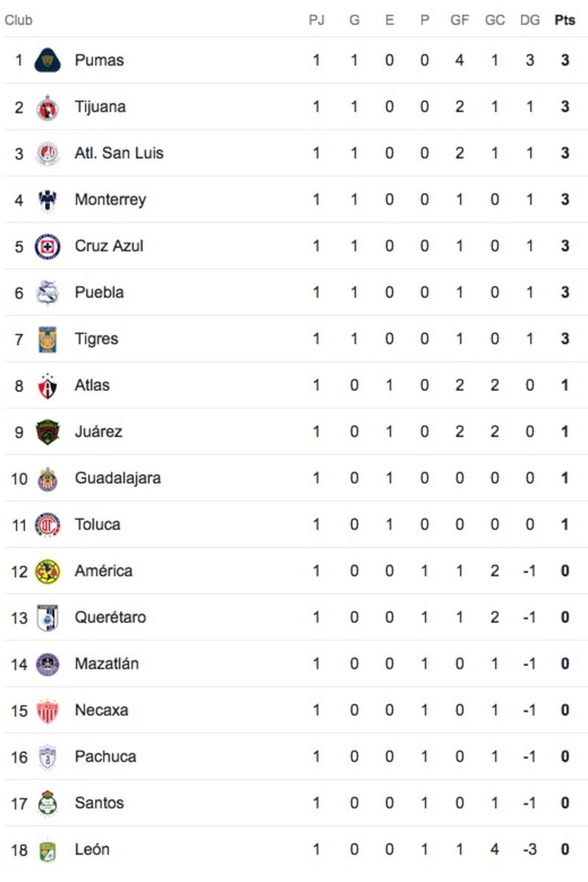Open the Puebla team name link

point(99,293)
